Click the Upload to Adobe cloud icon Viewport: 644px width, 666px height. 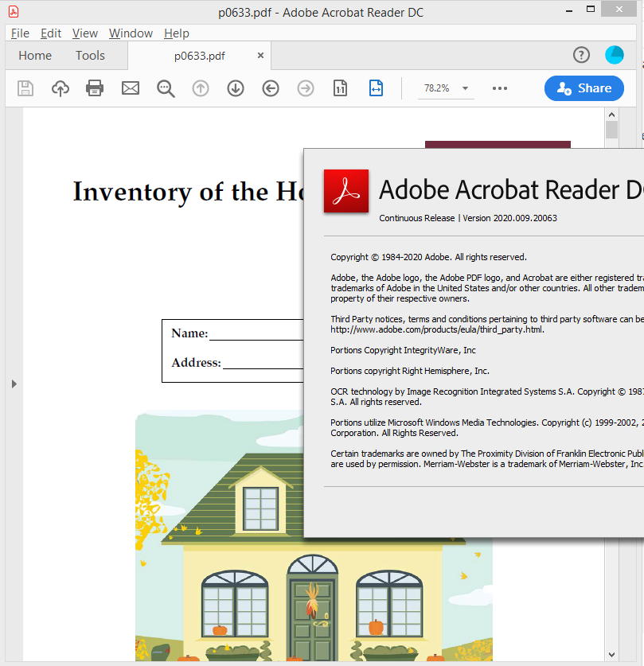(x=60, y=88)
